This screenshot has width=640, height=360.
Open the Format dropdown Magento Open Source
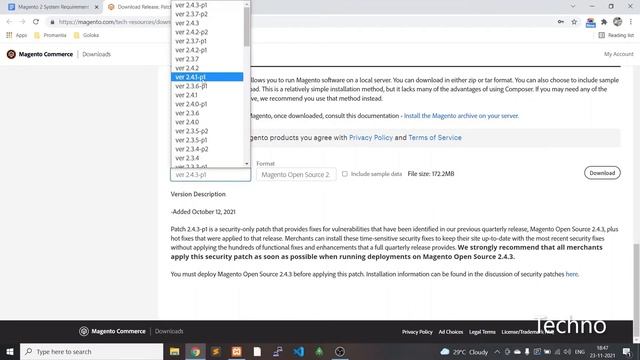296,174
